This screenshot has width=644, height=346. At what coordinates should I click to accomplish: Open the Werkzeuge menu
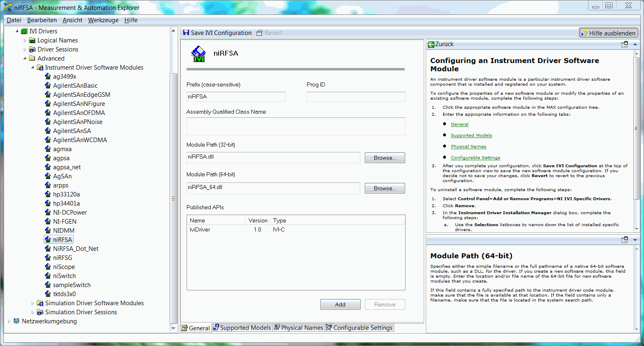(103, 20)
